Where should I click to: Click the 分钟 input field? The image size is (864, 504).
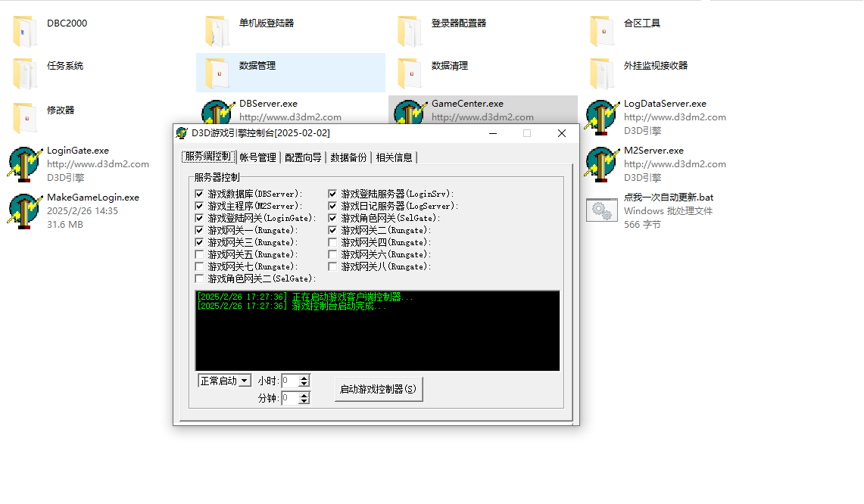tap(290, 398)
